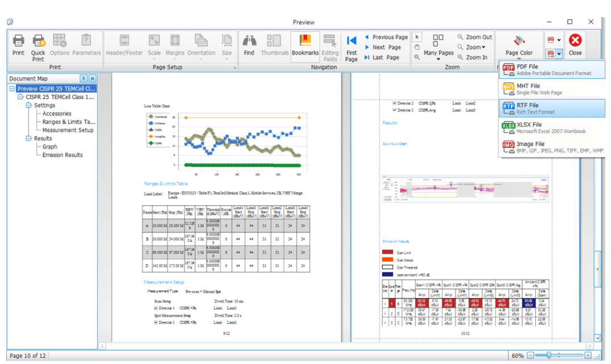Close the Document Map panel
611x364 pixels.
[92, 78]
